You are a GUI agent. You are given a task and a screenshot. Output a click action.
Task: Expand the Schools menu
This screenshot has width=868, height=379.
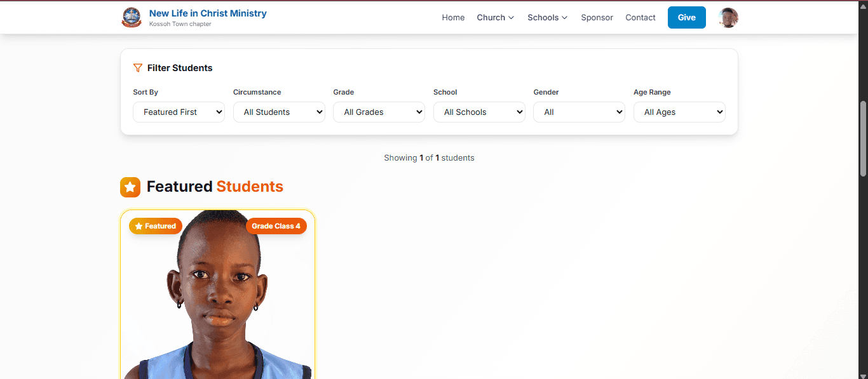click(548, 18)
